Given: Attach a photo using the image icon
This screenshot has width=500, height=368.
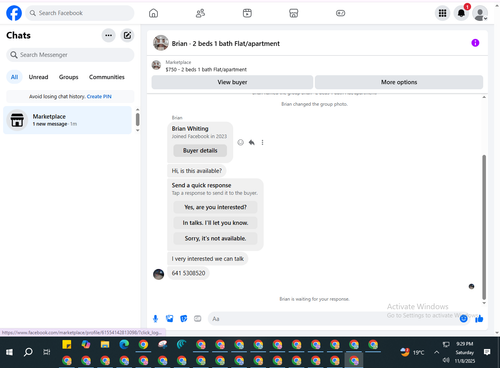Looking at the screenshot, I should pos(170,319).
